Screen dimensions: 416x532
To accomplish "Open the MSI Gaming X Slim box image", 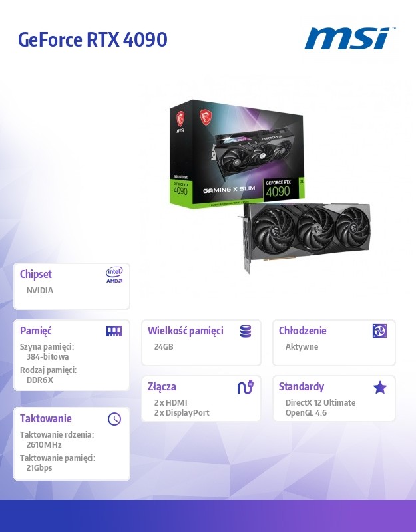I will pyautogui.click(x=237, y=154).
